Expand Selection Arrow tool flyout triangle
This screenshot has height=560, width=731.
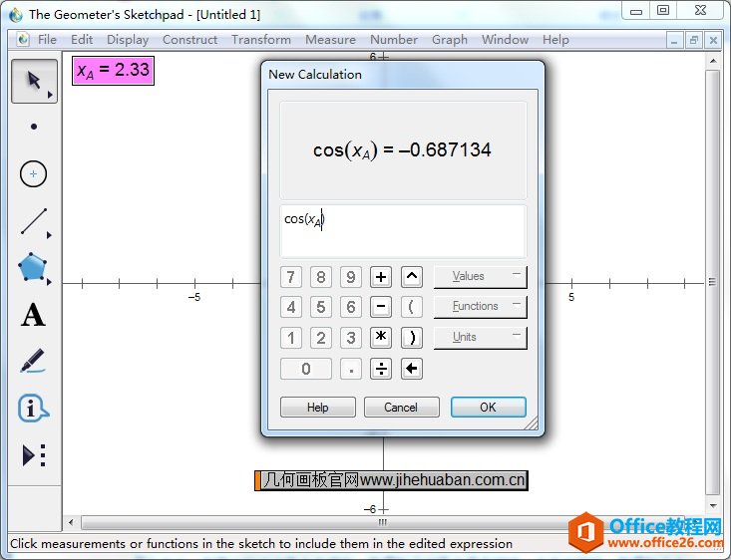[x=50, y=95]
